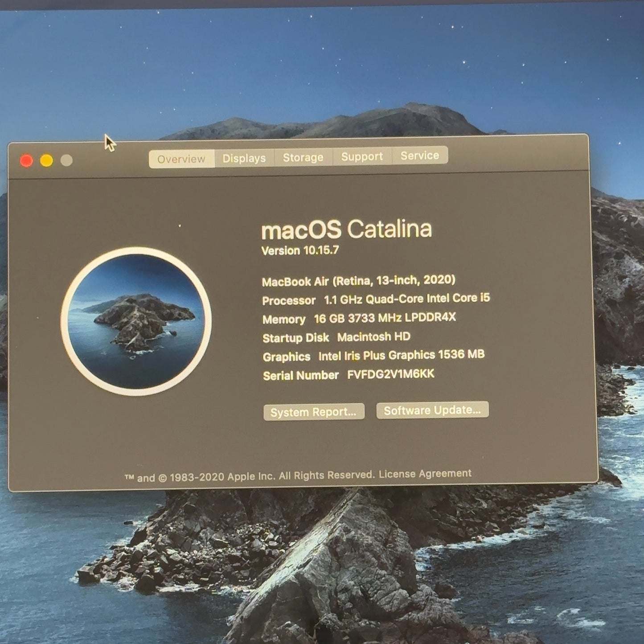The image size is (644, 644).
Task: Click memory value 16 GB 3733 MHz LPDDR4X
Action: point(385,318)
